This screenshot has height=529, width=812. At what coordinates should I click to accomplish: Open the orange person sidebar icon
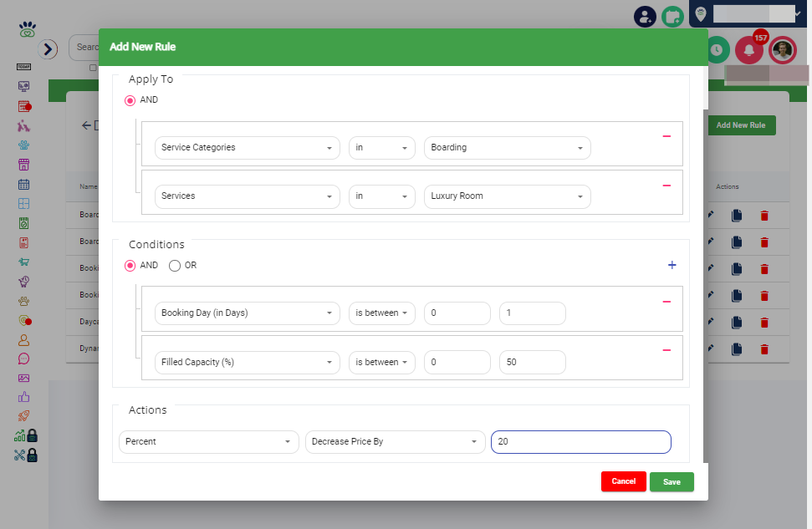click(x=23, y=340)
